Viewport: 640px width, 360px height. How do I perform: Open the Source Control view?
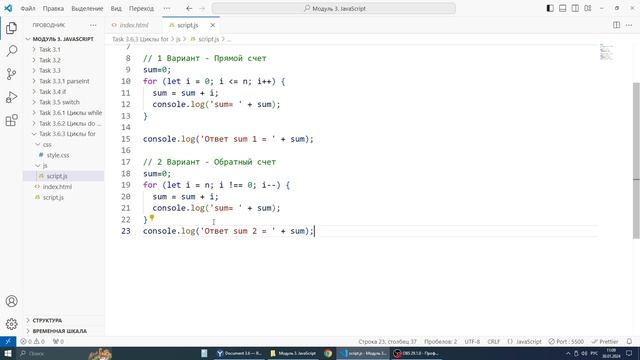pos(11,74)
